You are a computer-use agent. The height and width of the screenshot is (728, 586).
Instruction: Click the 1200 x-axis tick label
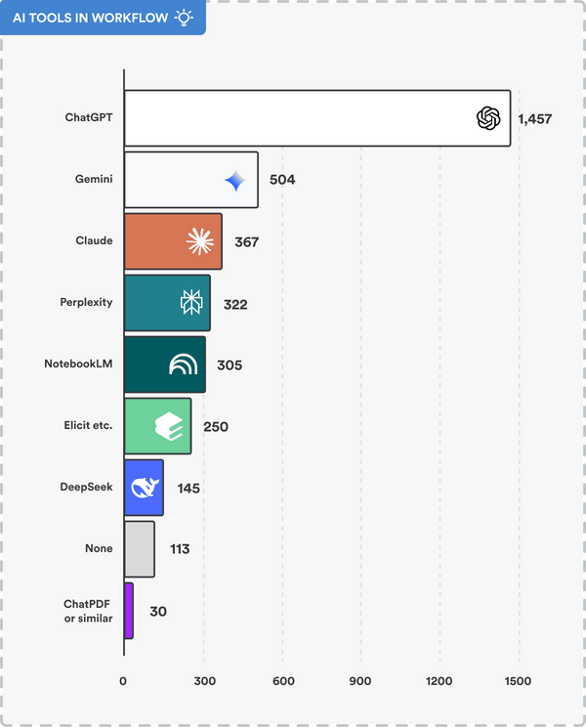439,681
